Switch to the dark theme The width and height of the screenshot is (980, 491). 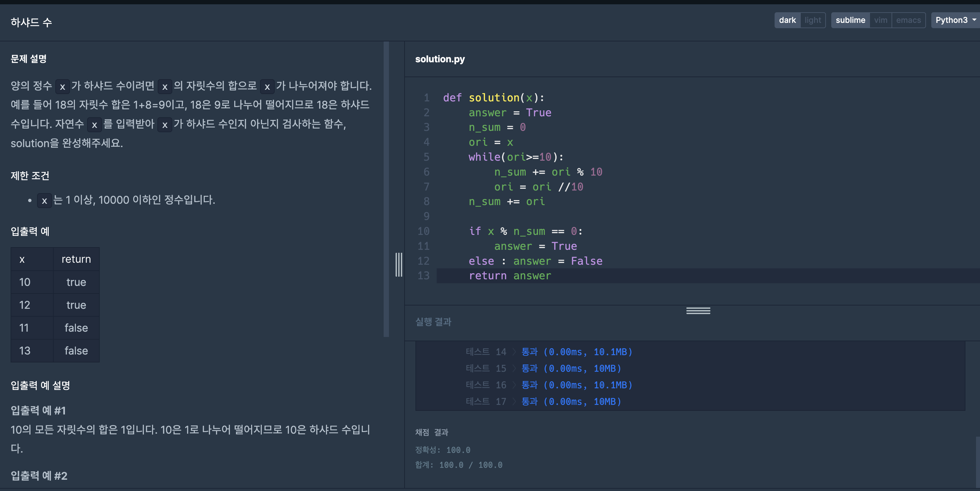(x=787, y=20)
